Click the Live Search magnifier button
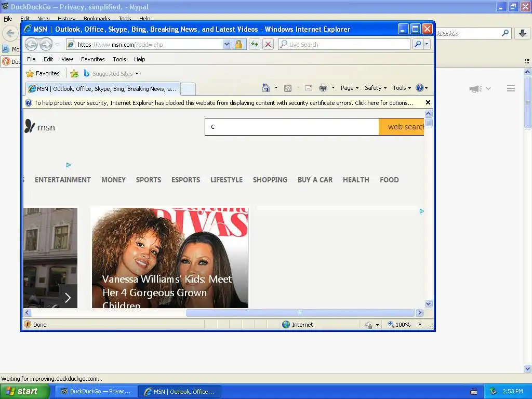Viewport: 532px width, 399px height. click(x=418, y=45)
